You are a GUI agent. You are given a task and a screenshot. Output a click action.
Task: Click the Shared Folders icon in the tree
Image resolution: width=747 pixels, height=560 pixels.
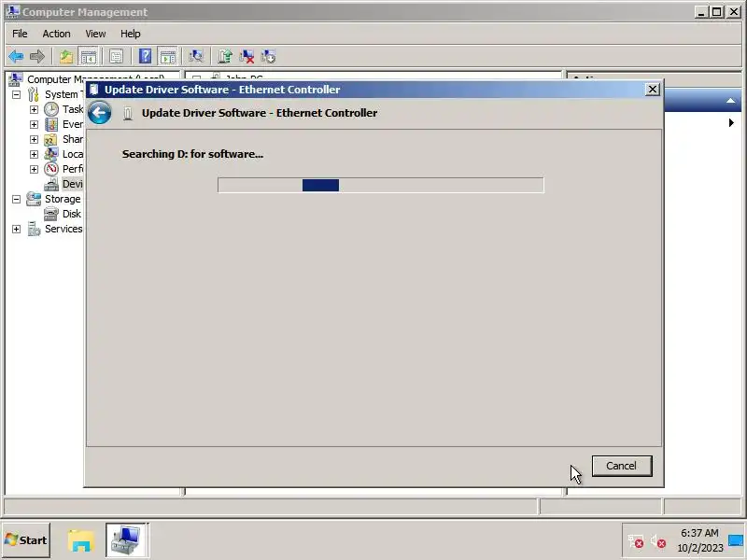point(51,139)
